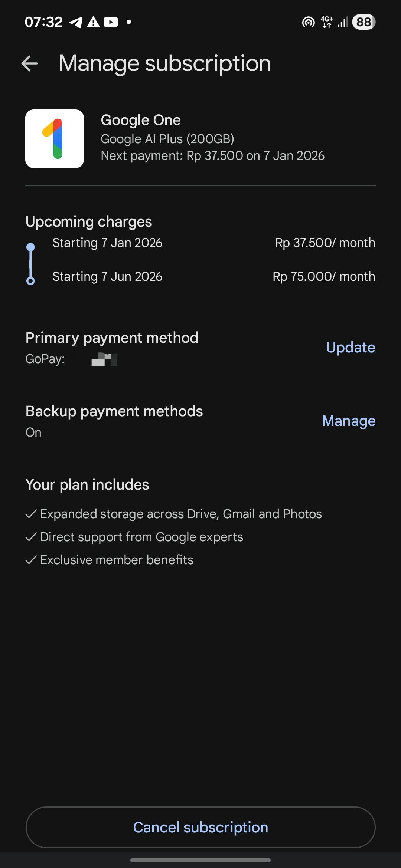Update the primary payment method
Screen dimensions: 401x868
tap(351, 348)
